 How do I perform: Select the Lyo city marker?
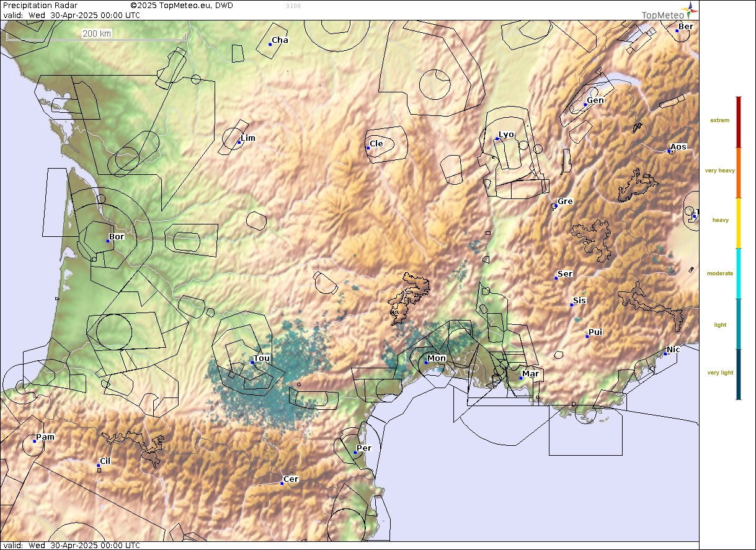pos(497,138)
